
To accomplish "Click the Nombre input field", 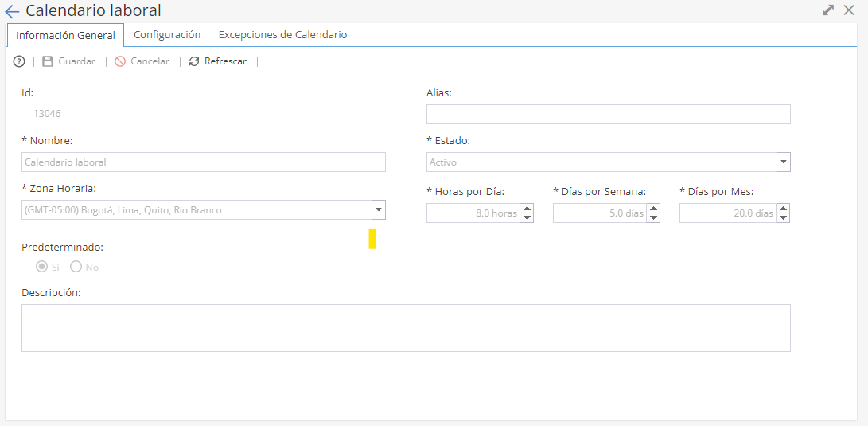I will [x=204, y=162].
